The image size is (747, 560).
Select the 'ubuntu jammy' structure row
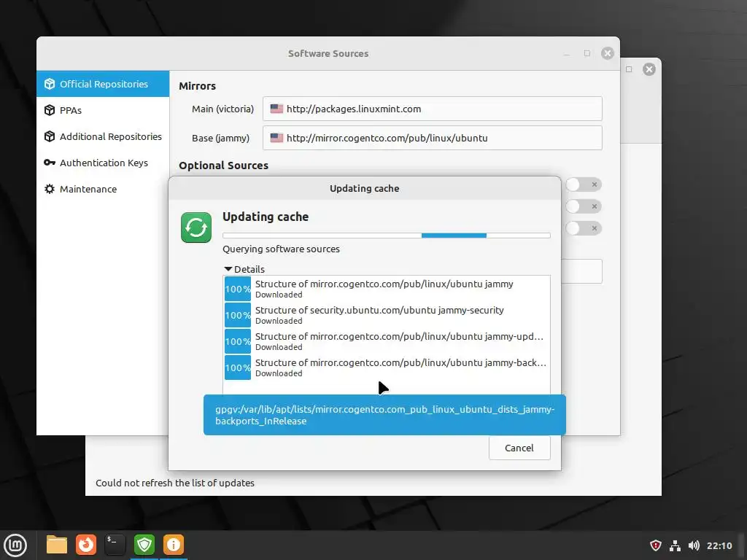[x=387, y=289]
